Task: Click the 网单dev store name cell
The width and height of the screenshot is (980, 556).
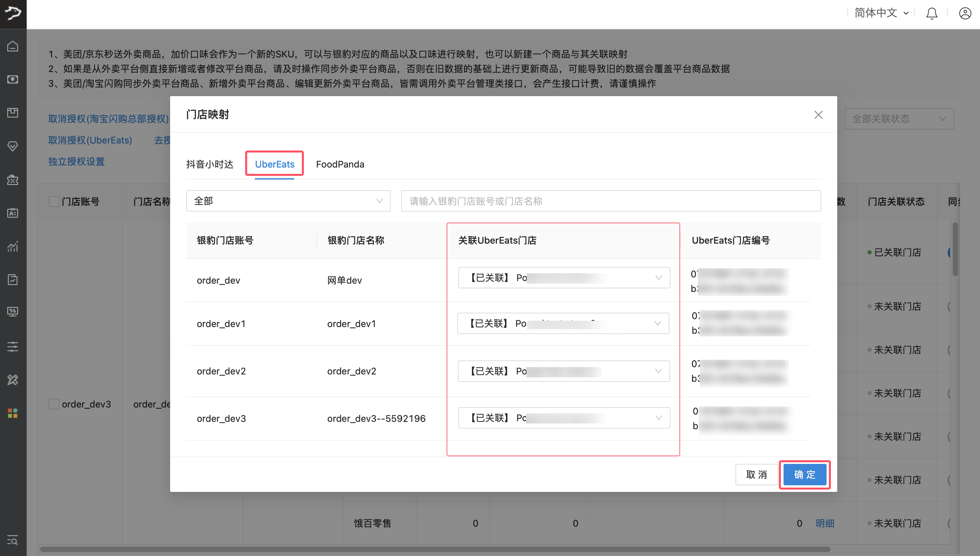Action: pos(344,280)
